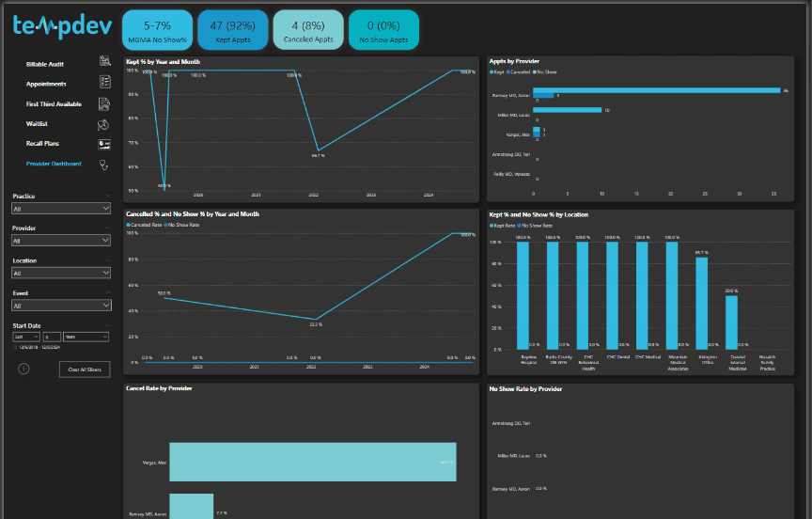Click the Appointments checklist icon
Image resolution: width=812 pixels, height=519 pixels.
coord(104,83)
